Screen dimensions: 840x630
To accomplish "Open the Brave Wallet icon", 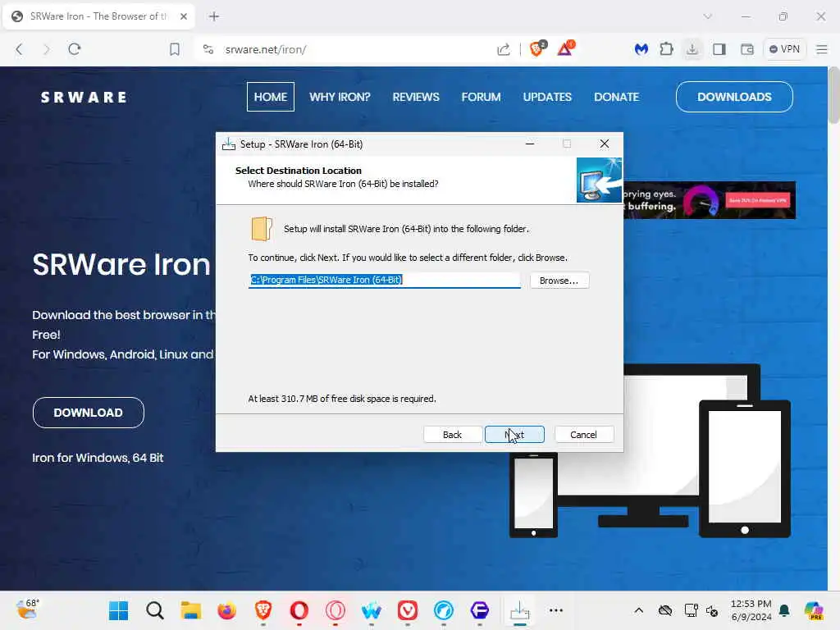I will (746, 49).
